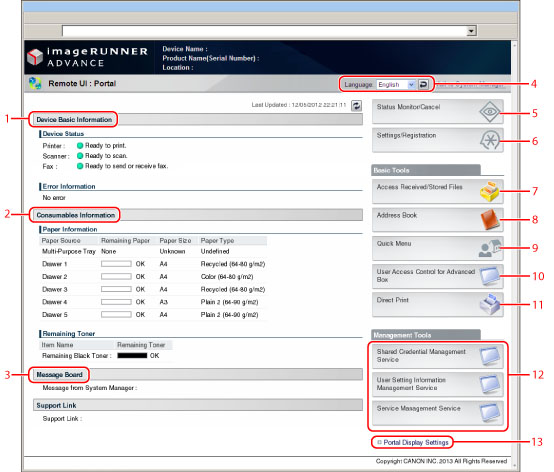Open the Language dropdown set to English
The image size is (554, 472).
(x=396, y=84)
